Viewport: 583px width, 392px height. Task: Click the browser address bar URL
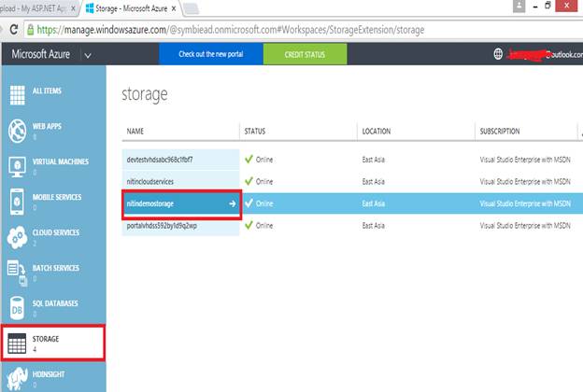[231, 30]
